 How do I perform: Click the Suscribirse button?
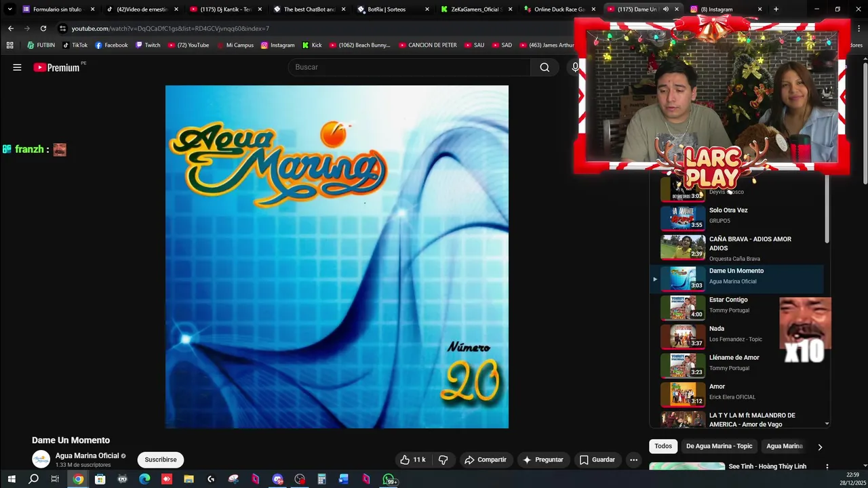pyautogui.click(x=161, y=460)
